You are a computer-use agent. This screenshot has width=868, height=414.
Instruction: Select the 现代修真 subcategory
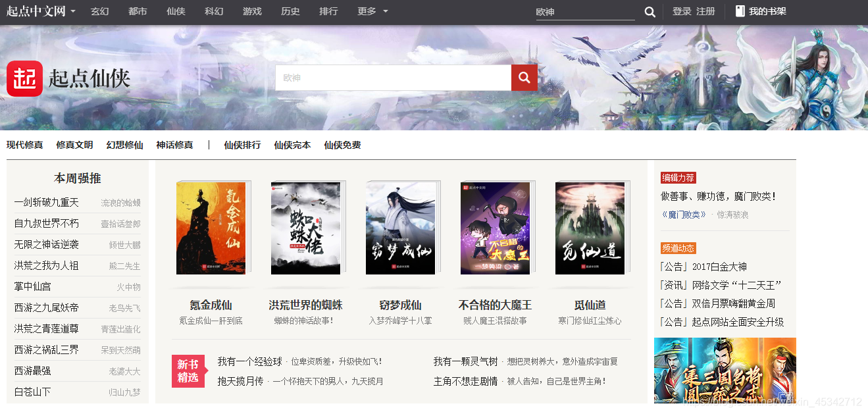coord(25,145)
